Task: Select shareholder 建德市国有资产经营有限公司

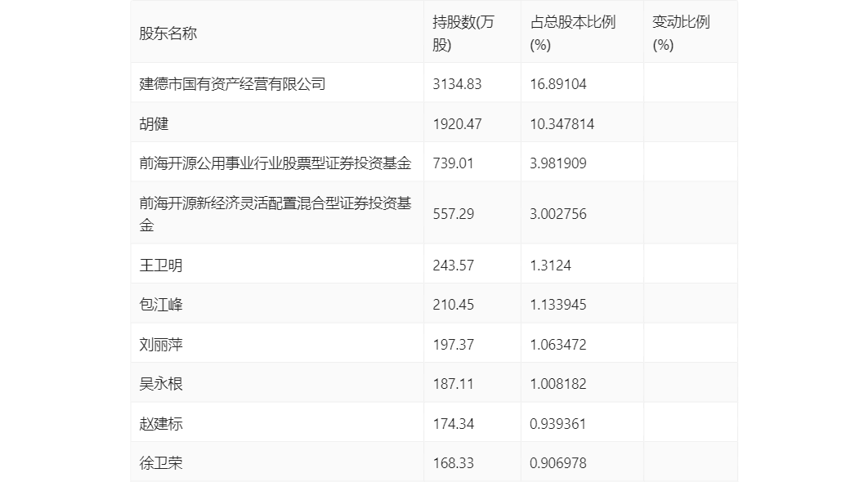Action: [232, 84]
